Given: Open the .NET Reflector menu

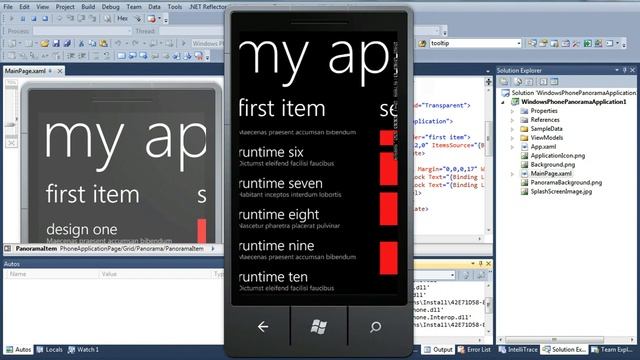Looking at the screenshot, I should [x=207, y=7].
